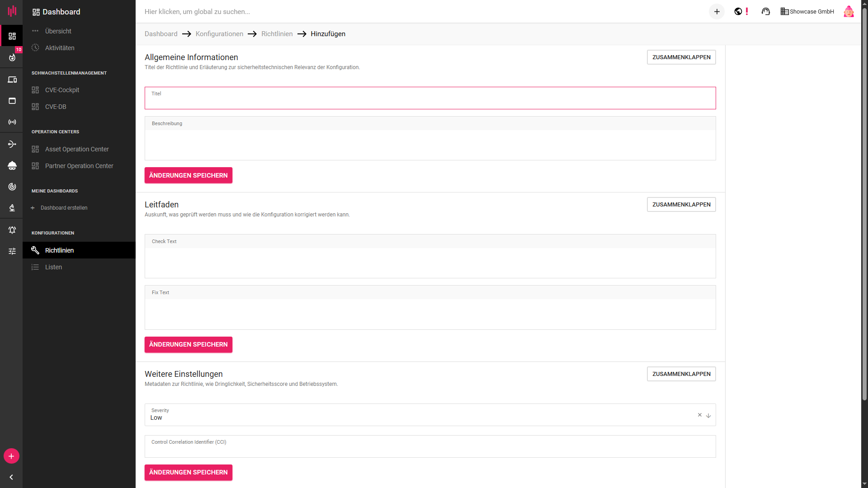
Task: Click the pink round plus button bottom-left
Action: tap(11, 456)
